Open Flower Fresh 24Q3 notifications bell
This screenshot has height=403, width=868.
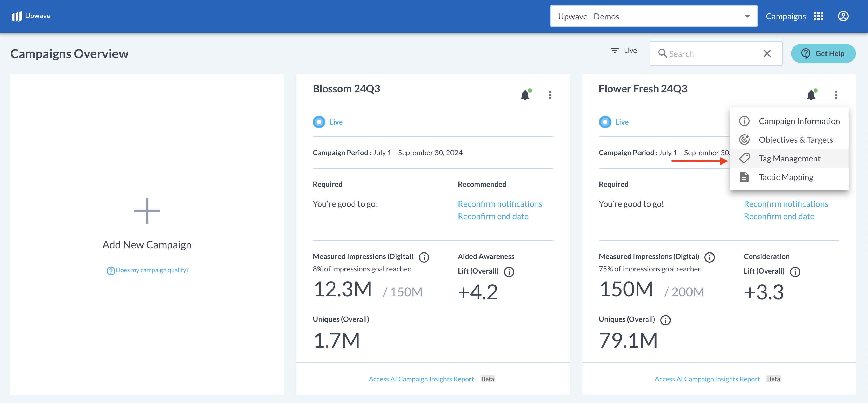pyautogui.click(x=811, y=95)
